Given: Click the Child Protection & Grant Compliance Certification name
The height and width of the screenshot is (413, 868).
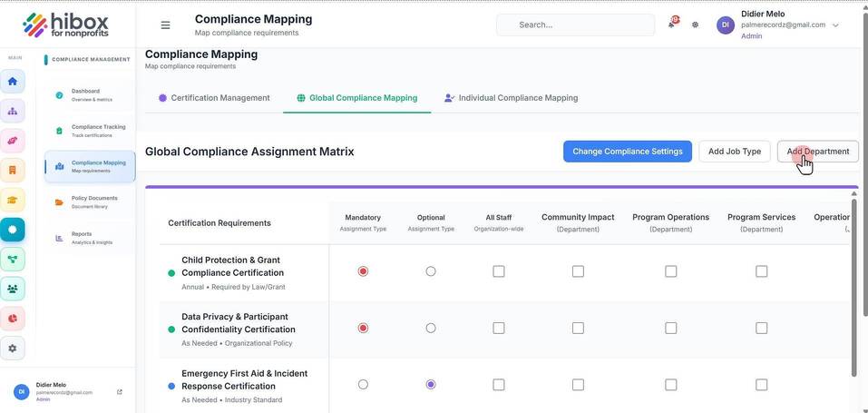Looking at the screenshot, I should (x=232, y=266).
